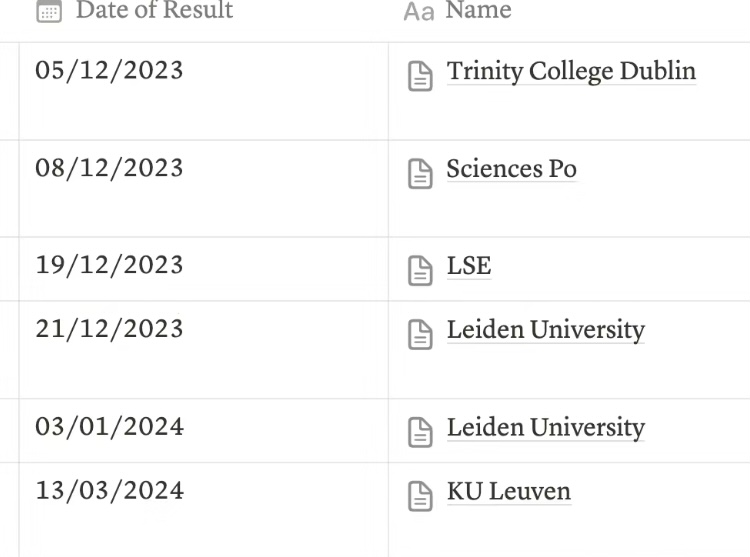Screen dimensions: 750x557
Task: Select the 13/03/2024 date cell
Action: point(109,491)
